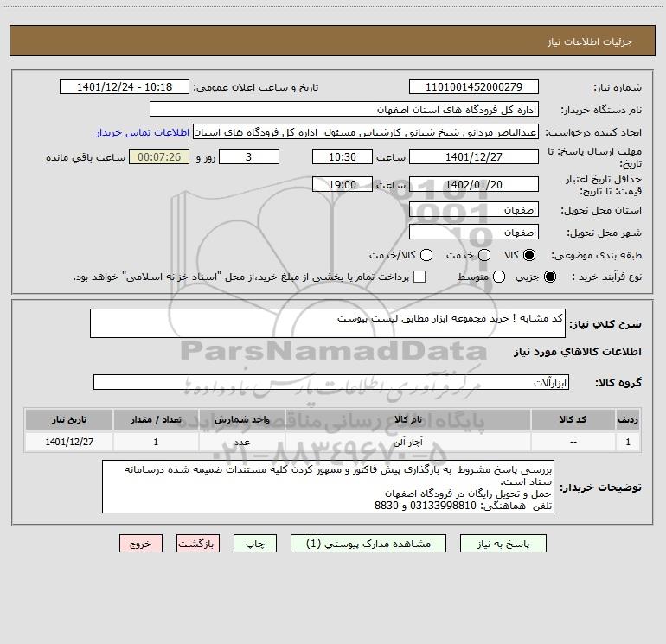Click the delivery city اصفهان field
666x644 pixels.
click(474, 233)
